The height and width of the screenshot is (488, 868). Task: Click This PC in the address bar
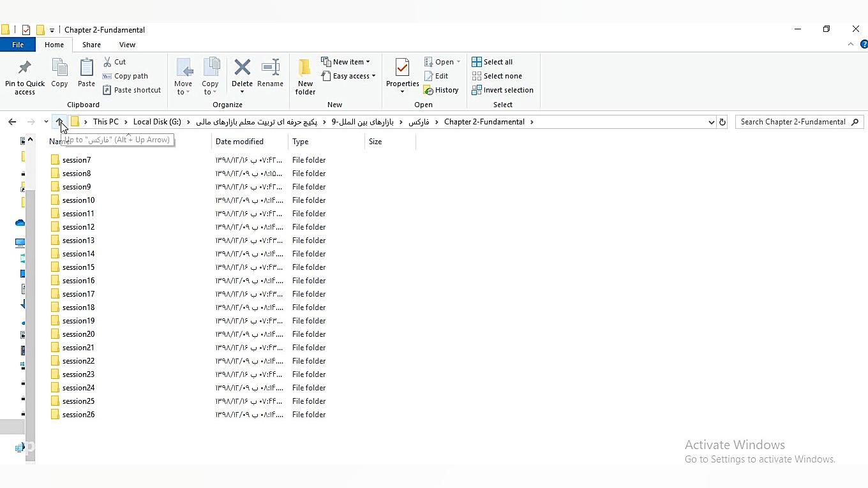pos(106,122)
